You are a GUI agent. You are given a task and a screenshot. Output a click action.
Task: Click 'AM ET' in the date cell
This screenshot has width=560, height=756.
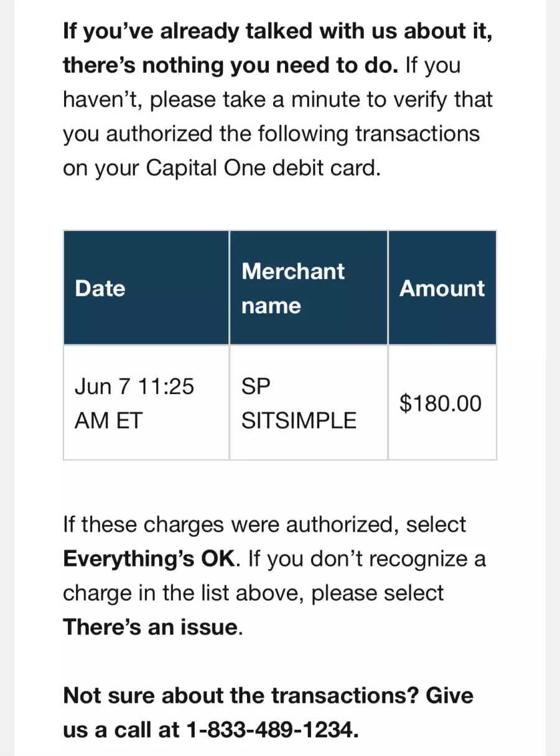108,421
